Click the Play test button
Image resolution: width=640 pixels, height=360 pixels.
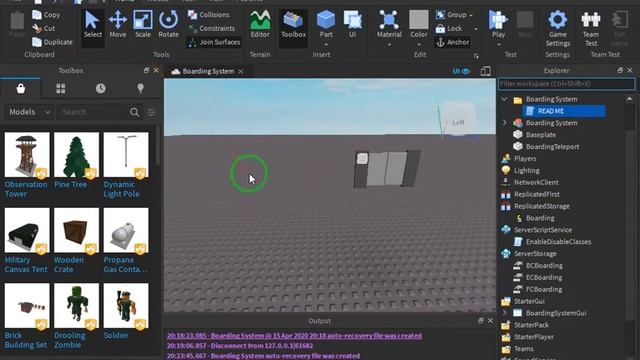point(498,24)
